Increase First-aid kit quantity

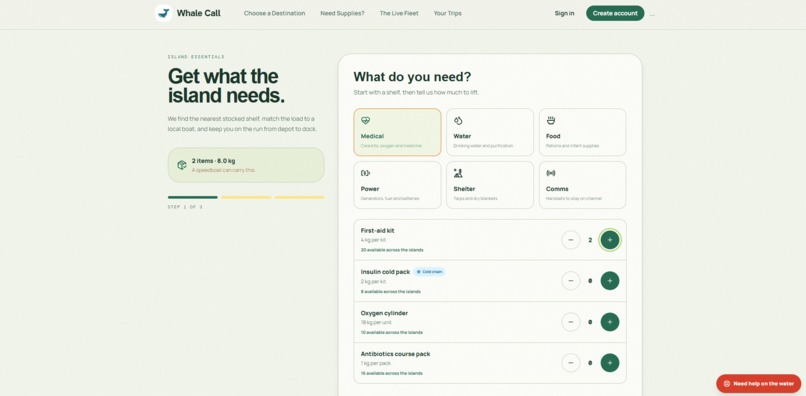610,240
